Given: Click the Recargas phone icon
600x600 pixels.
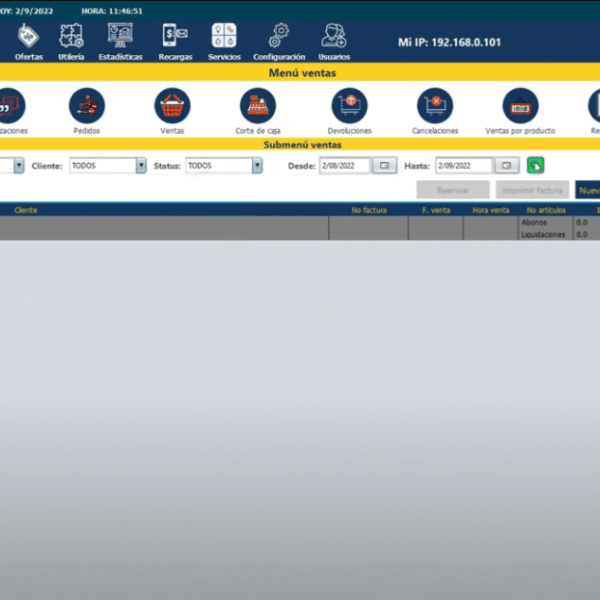Looking at the screenshot, I should pos(175,37).
